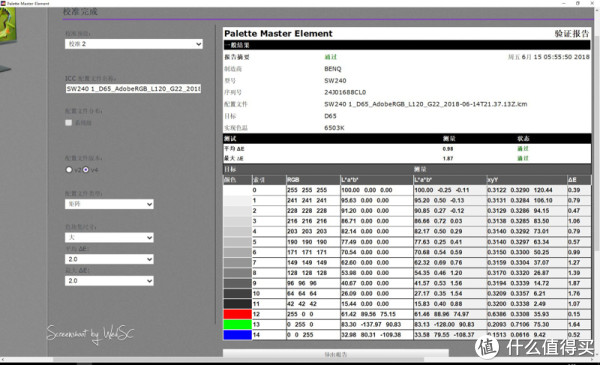This screenshot has height=365, width=600.
Task: Click the blue color swatch in row 14
Action: point(237,335)
